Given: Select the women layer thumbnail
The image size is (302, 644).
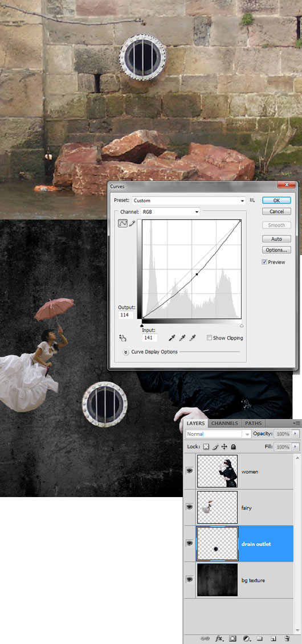Looking at the screenshot, I should 217,471.
